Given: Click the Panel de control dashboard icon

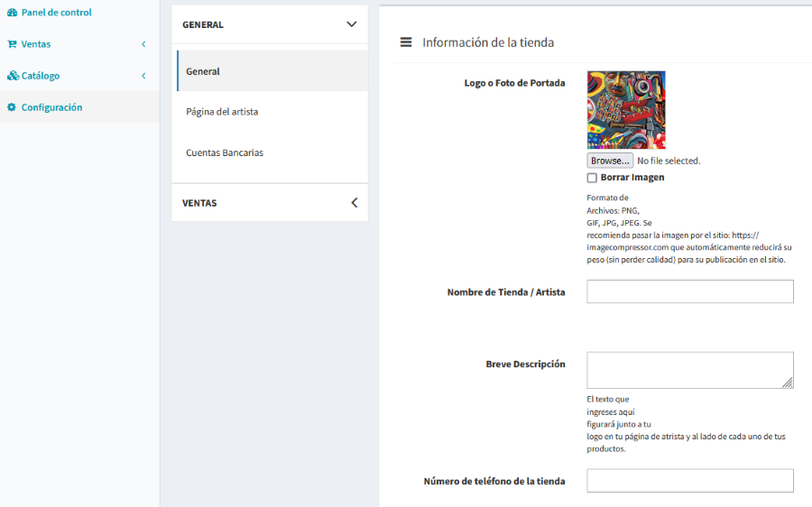Looking at the screenshot, I should pos(12,13).
